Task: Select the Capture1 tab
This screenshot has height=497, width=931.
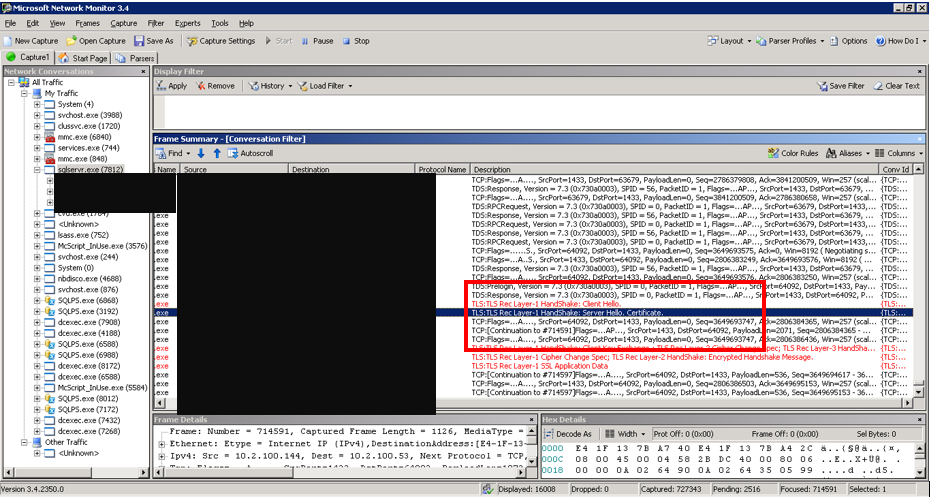Action: (28, 58)
